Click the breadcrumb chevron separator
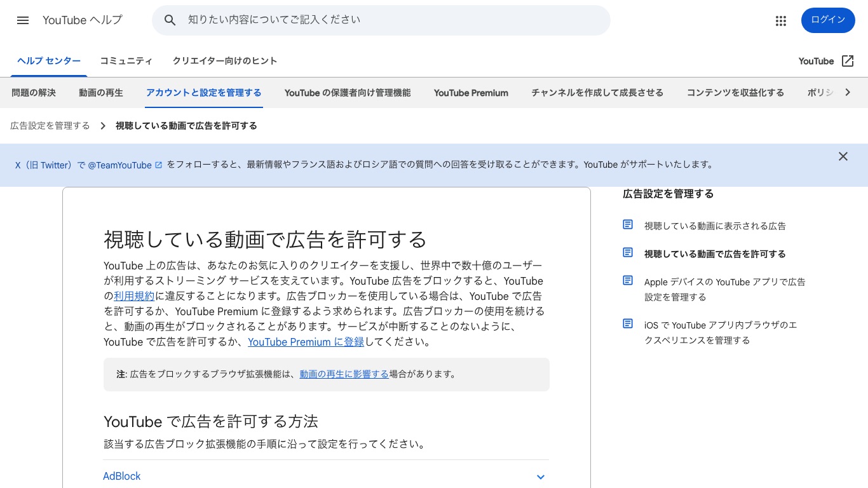Image resolution: width=868 pixels, height=488 pixels. (x=103, y=126)
